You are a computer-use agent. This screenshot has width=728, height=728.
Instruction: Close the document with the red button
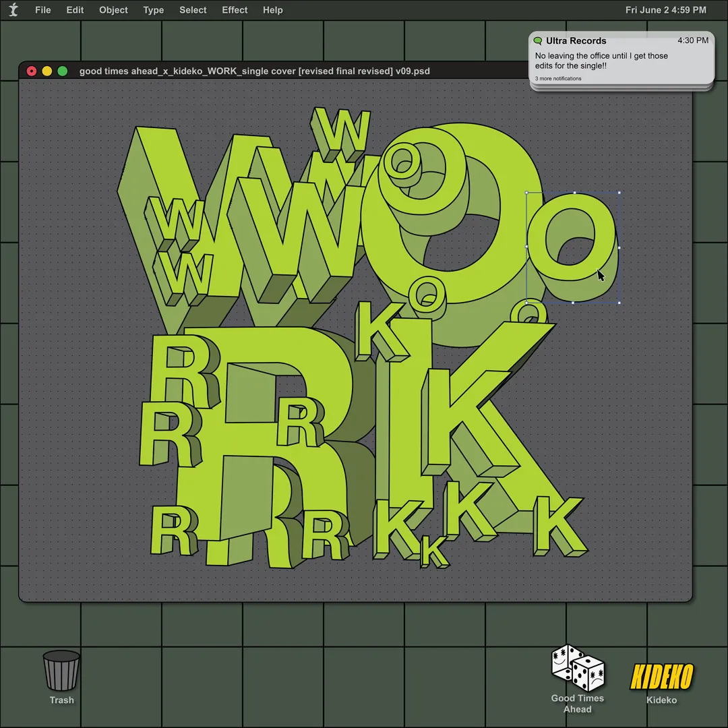click(x=32, y=71)
